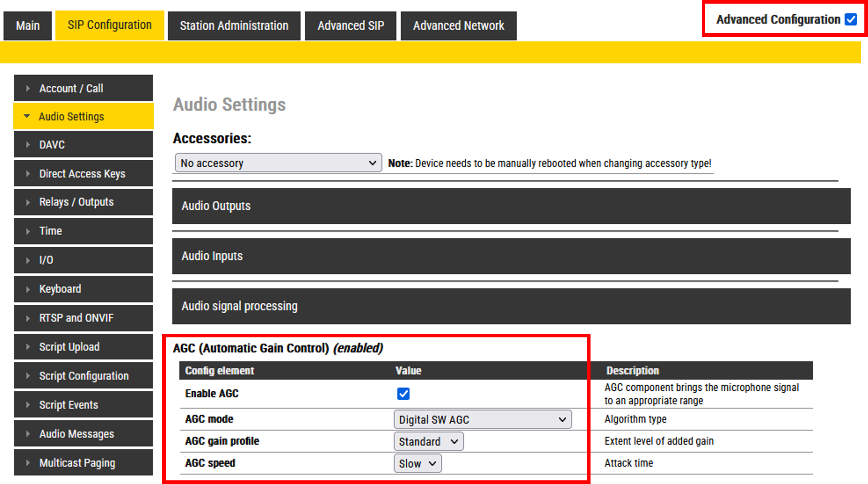The width and height of the screenshot is (868, 484).
Task: Click the DAVC sidebar triangle icon
Action: [28, 145]
